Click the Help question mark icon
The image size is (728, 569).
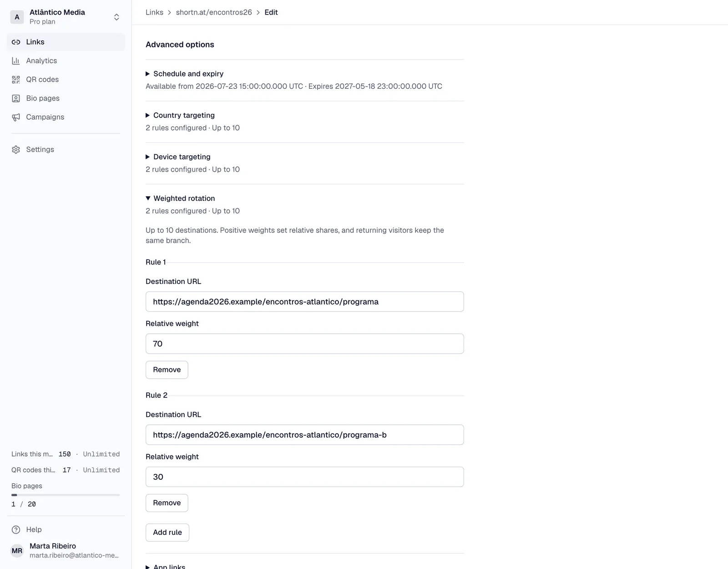16,529
